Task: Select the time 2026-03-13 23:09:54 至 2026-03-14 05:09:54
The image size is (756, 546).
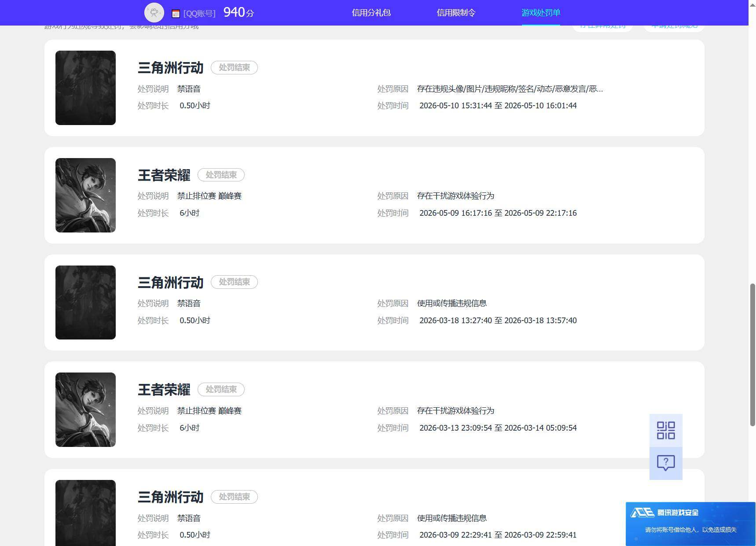Action: click(x=498, y=428)
